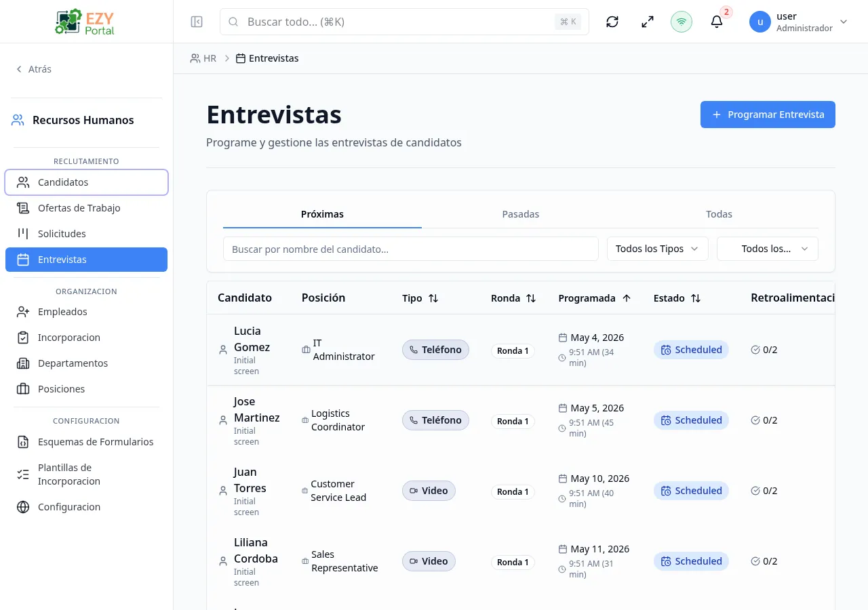Click the candidate name Juan Torres
The image size is (868, 610).
tap(250, 480)
